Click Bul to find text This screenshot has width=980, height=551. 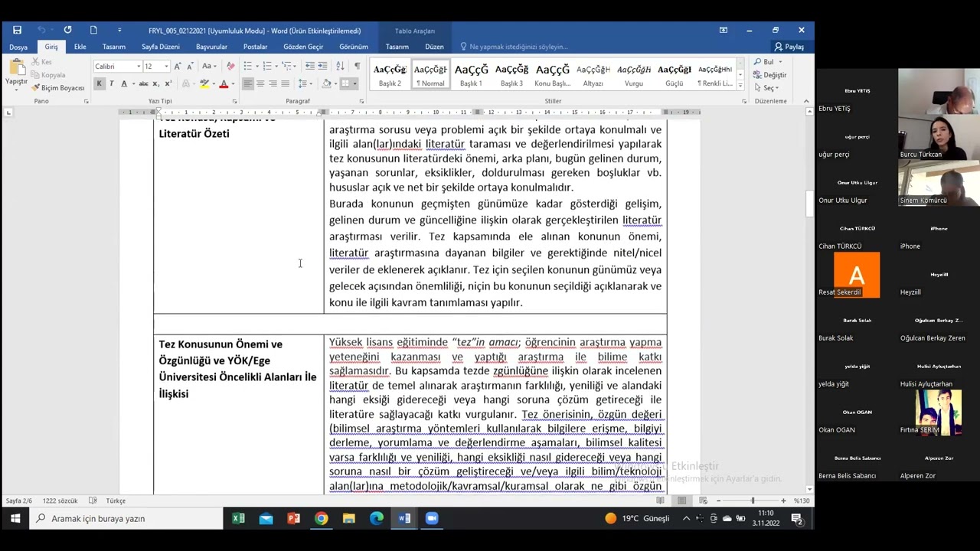pos(764,62)
